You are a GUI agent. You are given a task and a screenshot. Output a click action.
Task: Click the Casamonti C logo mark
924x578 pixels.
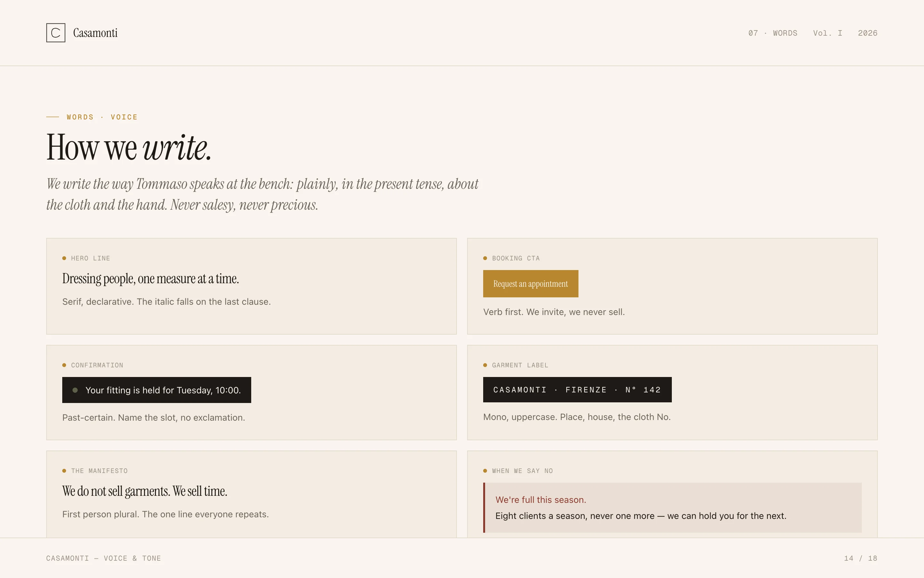56,33
